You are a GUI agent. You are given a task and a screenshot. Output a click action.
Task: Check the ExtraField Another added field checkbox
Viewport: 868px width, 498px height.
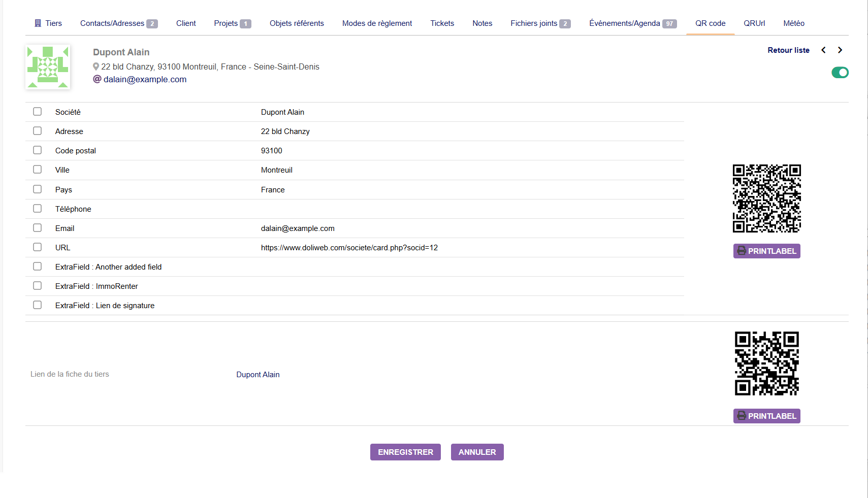(38, 267)
